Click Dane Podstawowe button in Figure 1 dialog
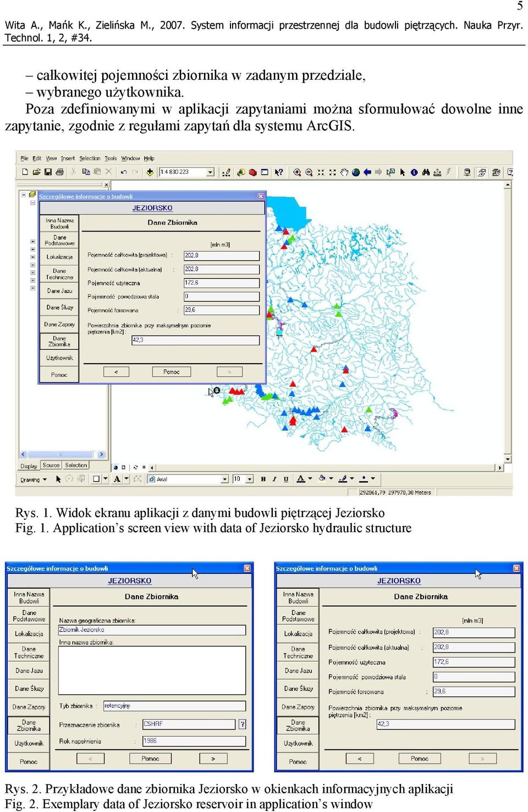This screenshot has height=812, width=528. [x=59, y=240]
